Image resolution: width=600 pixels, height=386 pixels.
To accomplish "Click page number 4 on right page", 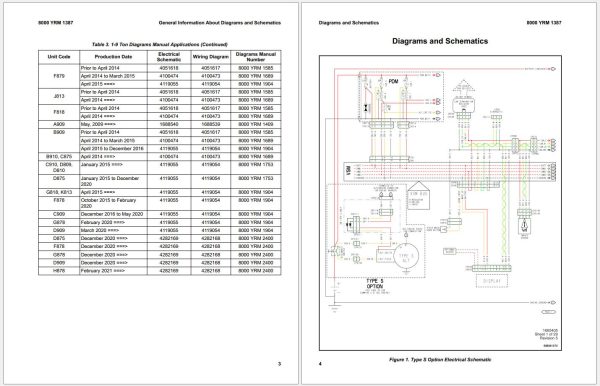I will [x=320, y=364].
